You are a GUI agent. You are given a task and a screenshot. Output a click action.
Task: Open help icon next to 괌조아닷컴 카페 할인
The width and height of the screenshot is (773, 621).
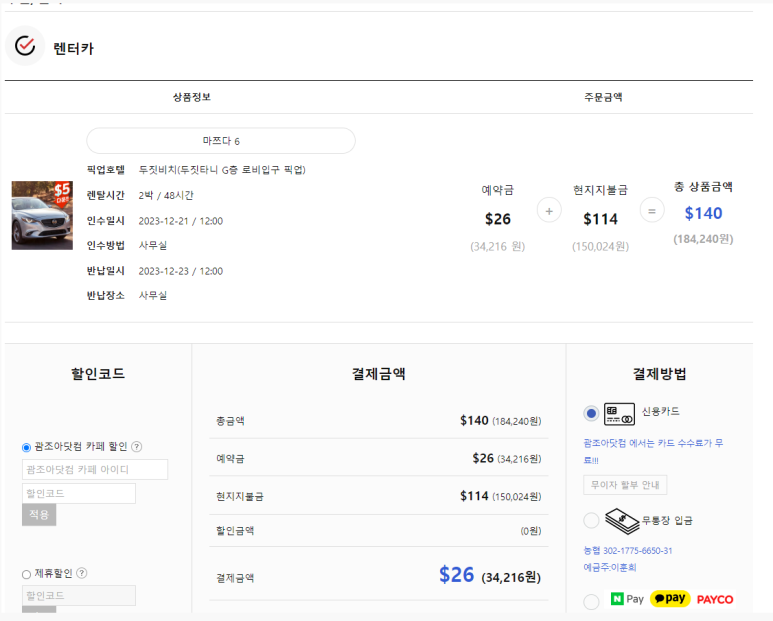pos(137,447)
